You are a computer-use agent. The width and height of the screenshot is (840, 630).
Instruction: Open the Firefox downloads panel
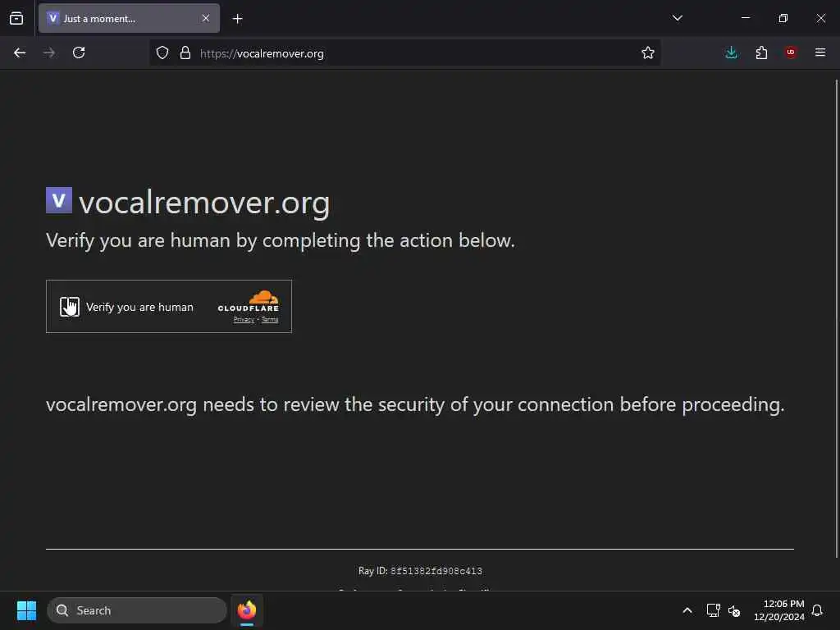(x=731, y=52)
